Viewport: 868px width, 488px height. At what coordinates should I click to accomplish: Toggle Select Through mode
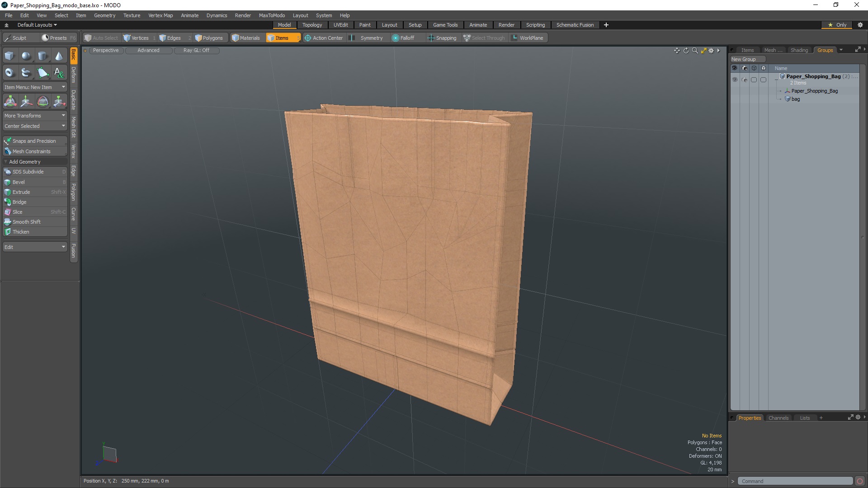(484, 38)
